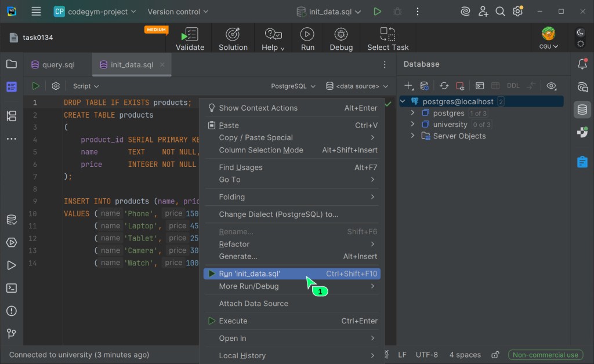Choose Run 'init_data.sql' from context menu
Viewport: 594px width, 364px height.
coord(249,274)
